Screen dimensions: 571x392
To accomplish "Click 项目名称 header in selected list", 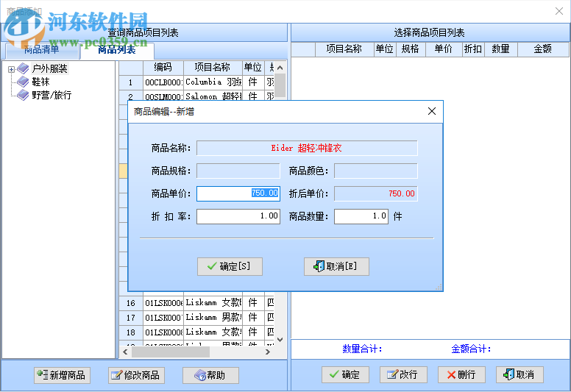I will click(x=344, y=49).
